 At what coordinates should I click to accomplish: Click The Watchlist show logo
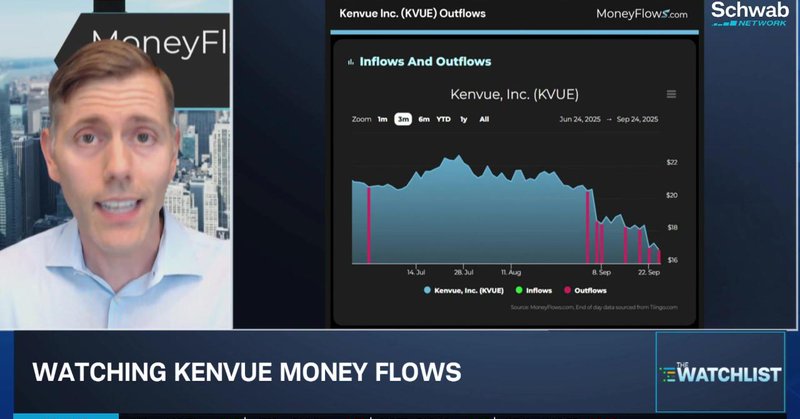tap(720, 372)
